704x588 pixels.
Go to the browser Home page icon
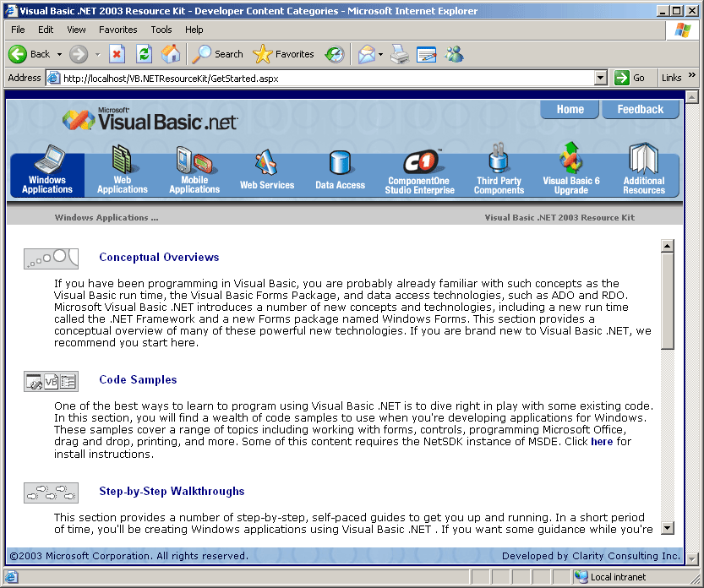click(x=171, y=54)
